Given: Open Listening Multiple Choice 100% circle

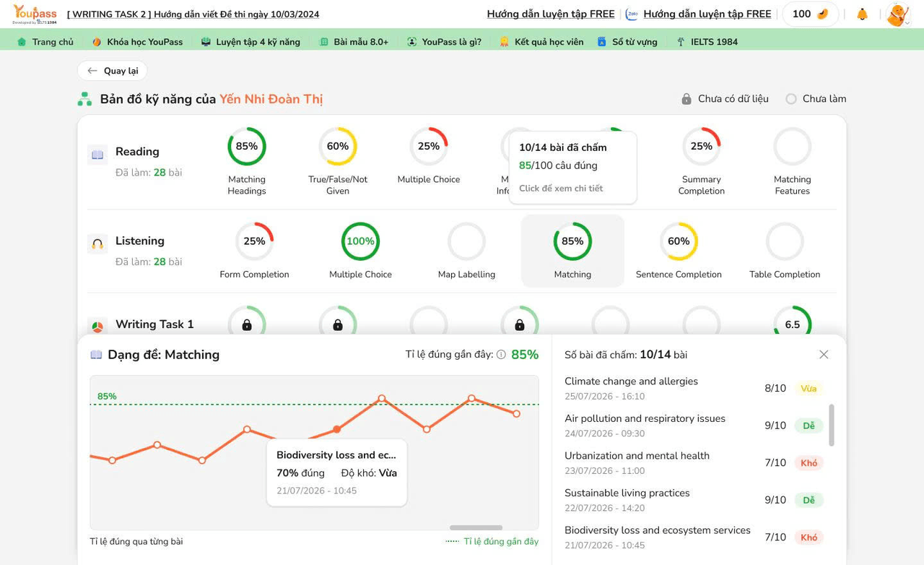Looking at the screenshot, I should pos(360,241).
